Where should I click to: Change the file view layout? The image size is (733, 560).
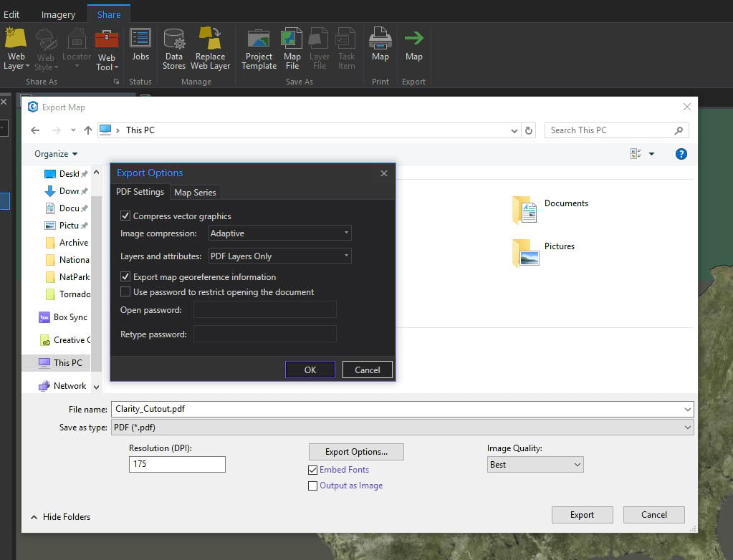point(636,154)
